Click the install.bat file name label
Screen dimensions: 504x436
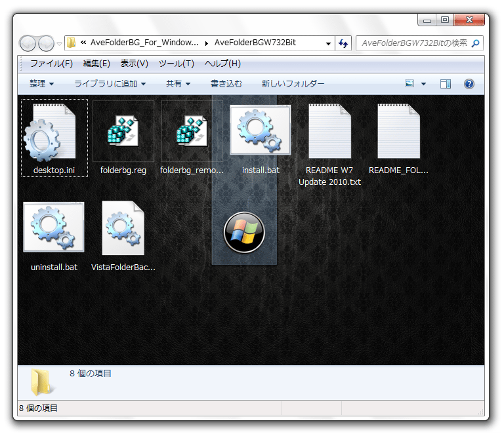pyautogui.click(x=261, y=170)
